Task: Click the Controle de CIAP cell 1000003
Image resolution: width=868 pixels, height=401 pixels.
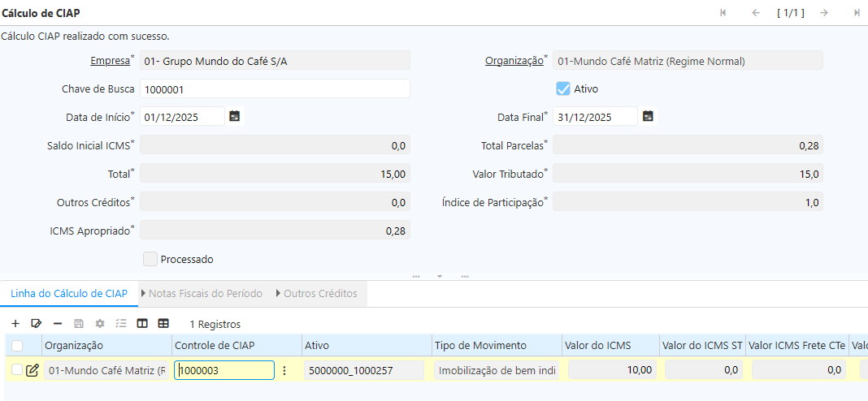Action: coord(224,370)
